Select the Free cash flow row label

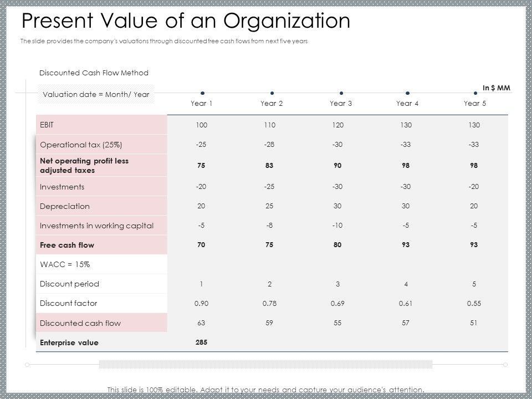pyautogui.click(x=67, y=245)
